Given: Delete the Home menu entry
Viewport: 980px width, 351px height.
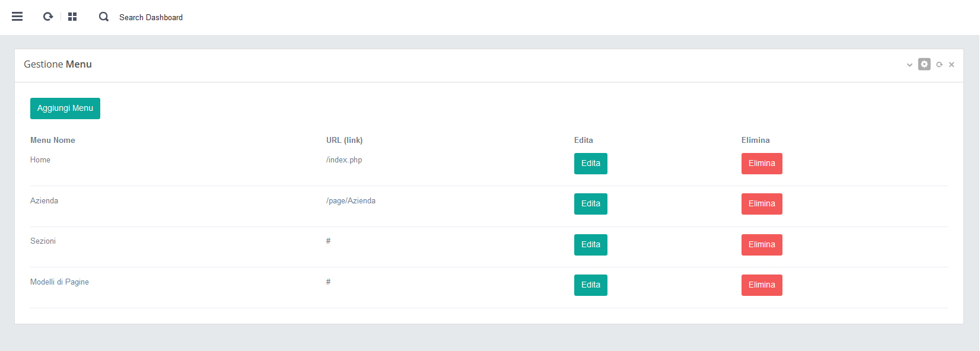Looking at the screenshot, I should (x=762, y=164).
